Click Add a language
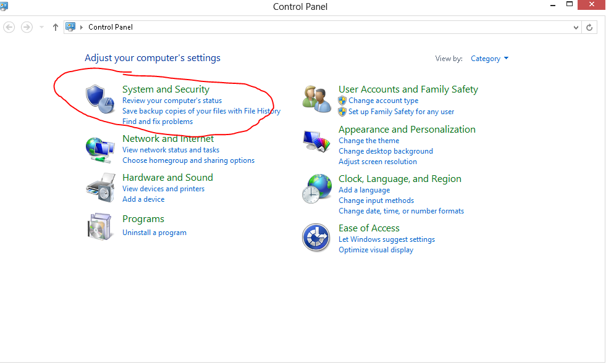This screenshot has width=606, height=364. pos(364,190)
